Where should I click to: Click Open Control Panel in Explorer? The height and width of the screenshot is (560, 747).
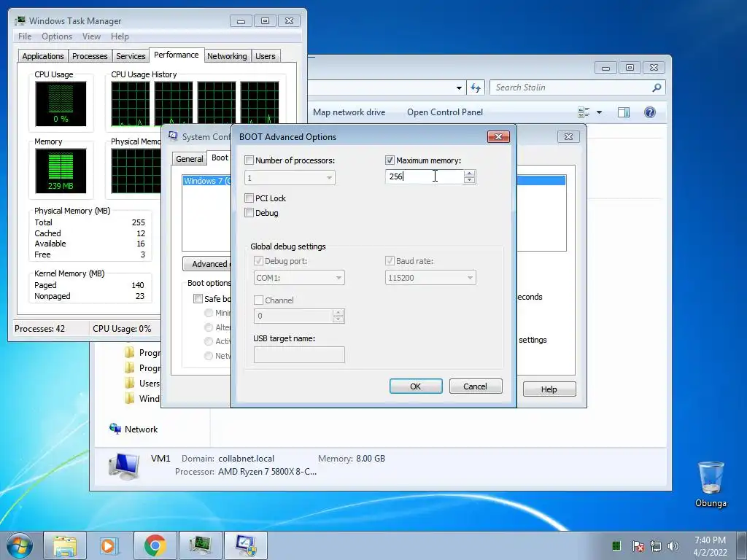pos(445,112)
